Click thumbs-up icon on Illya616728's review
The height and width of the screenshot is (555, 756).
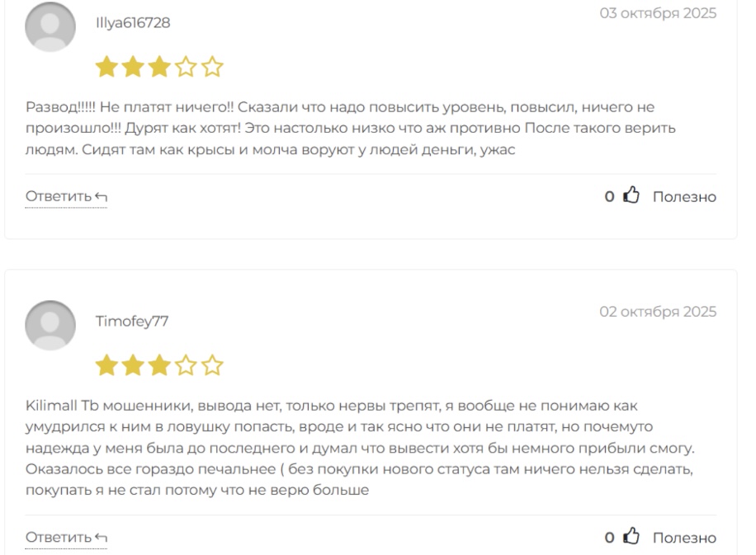point(631,196)
